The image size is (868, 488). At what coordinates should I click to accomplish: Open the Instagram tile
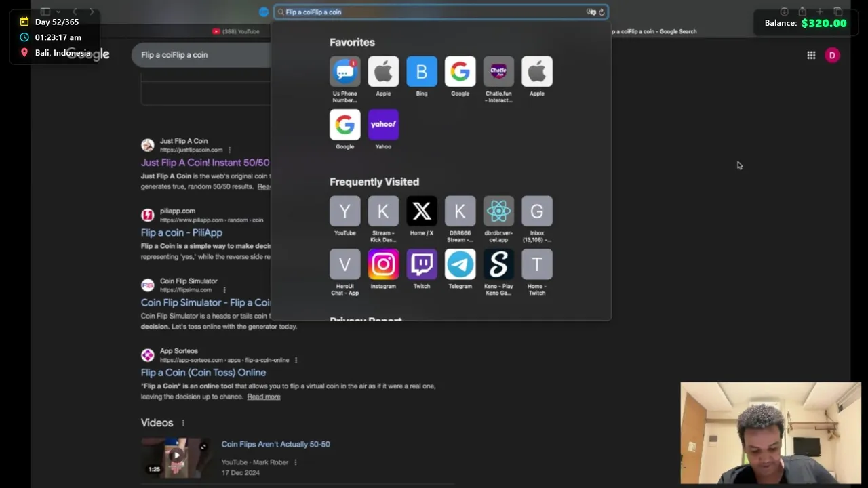tap(383, 264)
